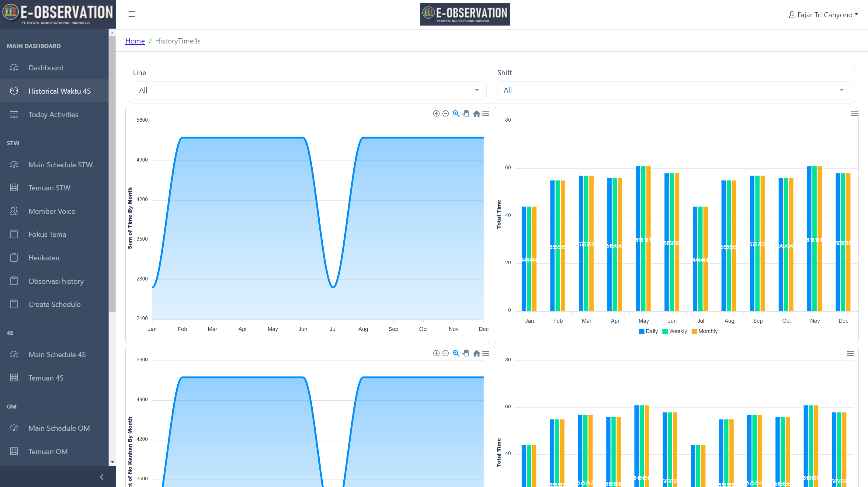Select the panning hand tool on first area chart
This screenshot has height=487, width=868.
[466, 113]
